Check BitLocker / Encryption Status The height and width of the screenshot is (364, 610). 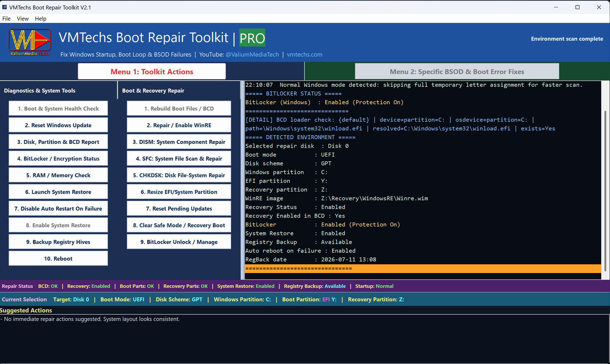pyautogui.click(x=58, y=159)
